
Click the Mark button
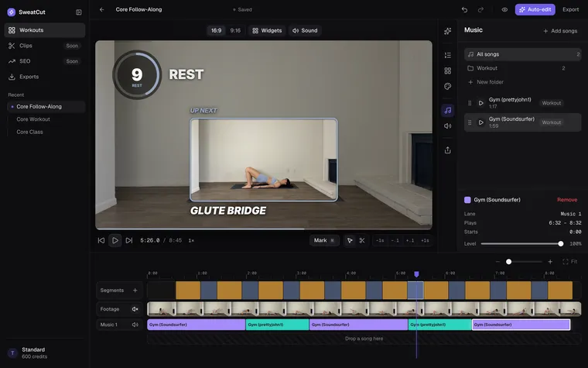324,241
